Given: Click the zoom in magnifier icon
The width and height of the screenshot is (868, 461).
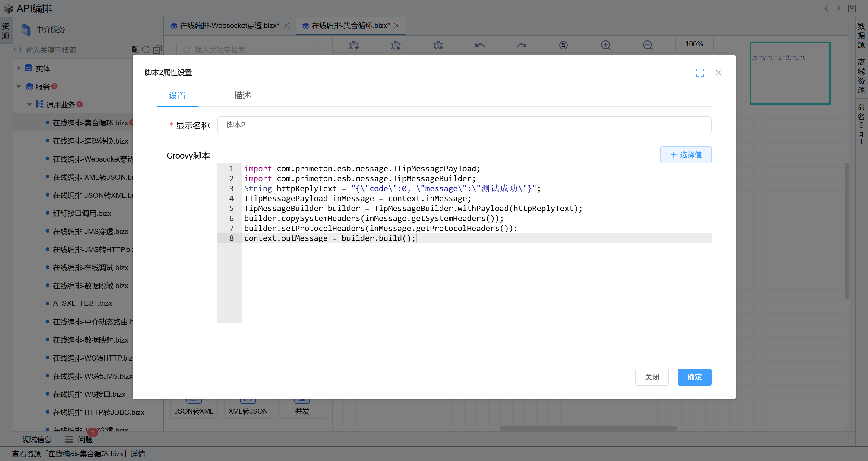Looking at the screenshot, I should (x=605, y=45).
